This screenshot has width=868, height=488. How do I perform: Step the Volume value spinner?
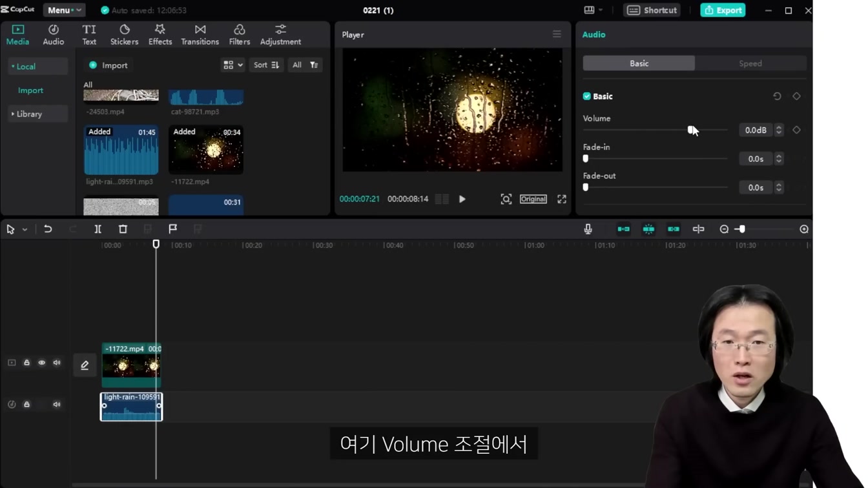[779, 130]
